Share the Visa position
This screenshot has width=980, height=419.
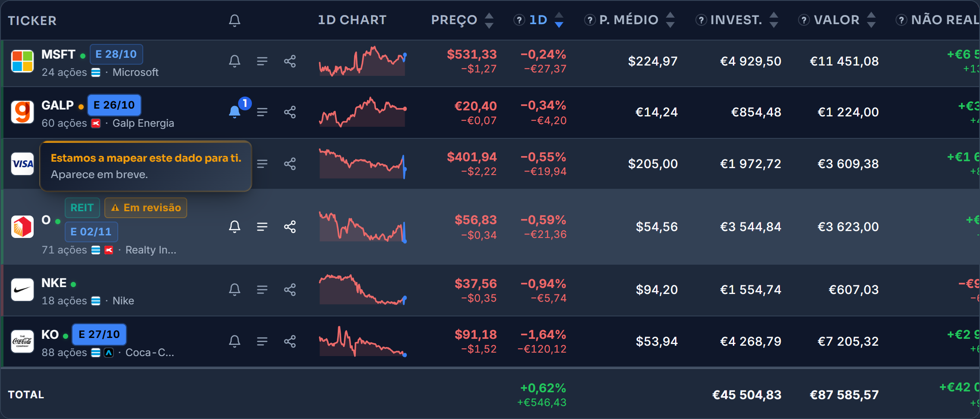[x=290, y=164]
